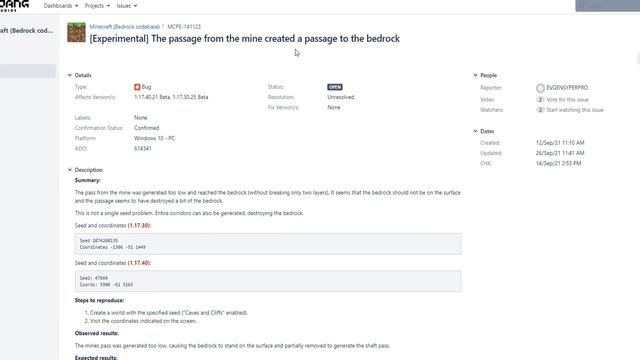Click the search field in top bar

(x=608, y=6)
